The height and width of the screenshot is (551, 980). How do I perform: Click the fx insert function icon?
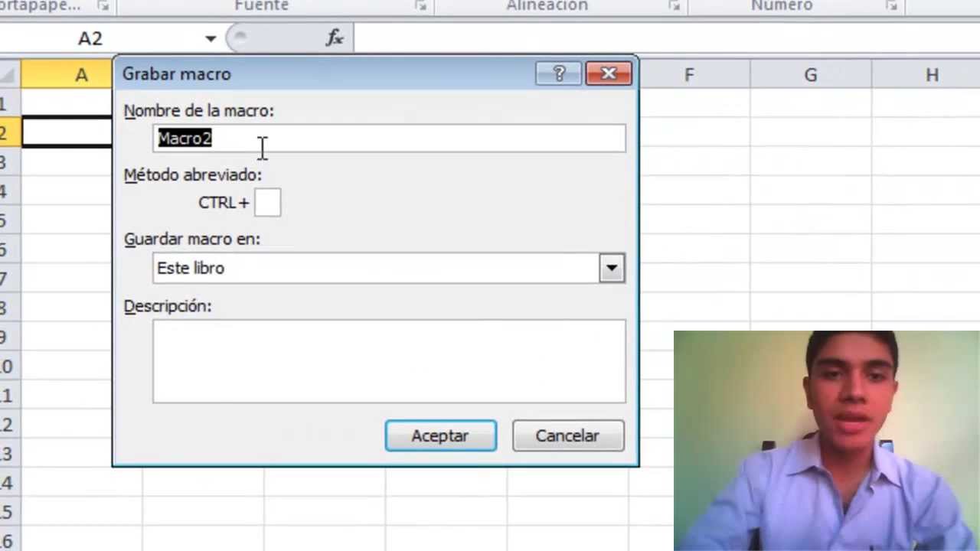[335, 37]
